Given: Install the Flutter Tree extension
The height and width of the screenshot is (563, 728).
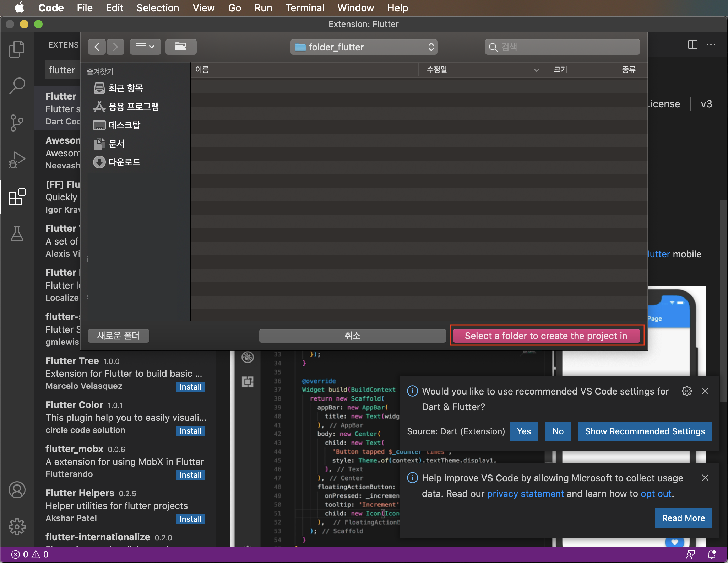Looking at the screenshot, I should 190,387.
